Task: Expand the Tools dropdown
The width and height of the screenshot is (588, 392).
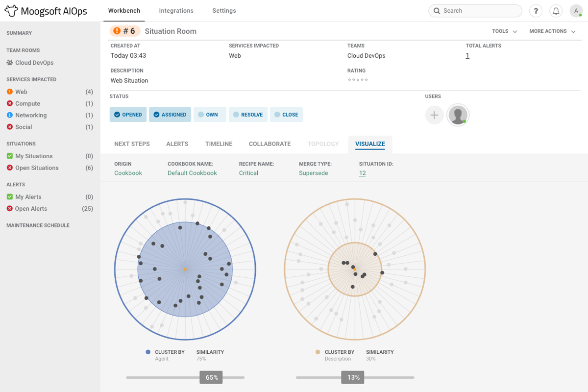Action: click(x=504, y=31)
